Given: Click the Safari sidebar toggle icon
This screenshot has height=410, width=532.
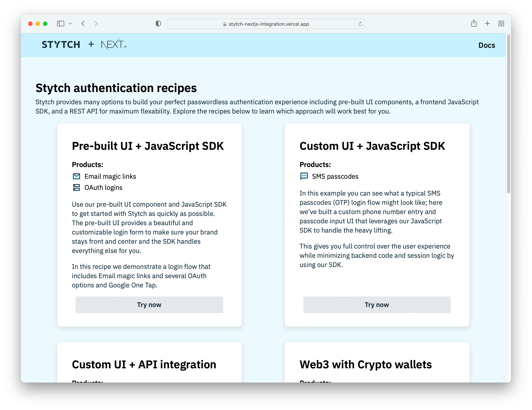Looking at the screenshot, I should pyautogui.click(x=60, y=24).
